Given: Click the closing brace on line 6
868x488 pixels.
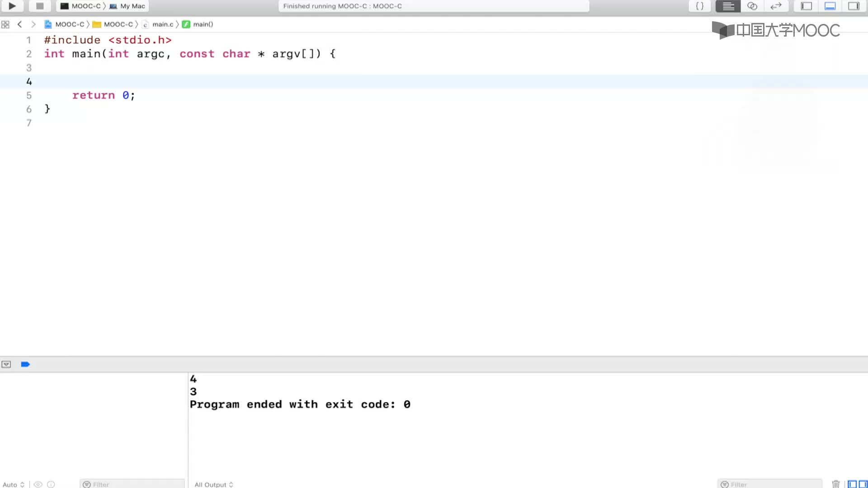Looking at the screenshot, I should pos(47,109).
